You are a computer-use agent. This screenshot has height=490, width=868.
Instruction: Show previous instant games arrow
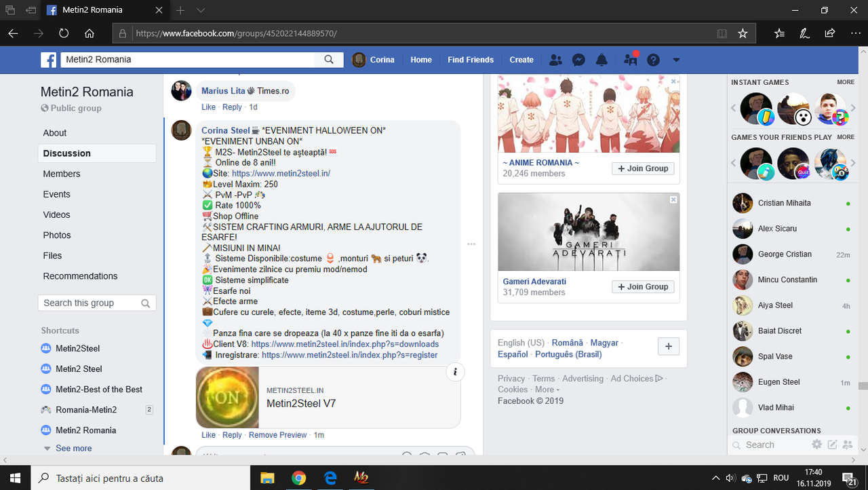[x=734, y=109]
